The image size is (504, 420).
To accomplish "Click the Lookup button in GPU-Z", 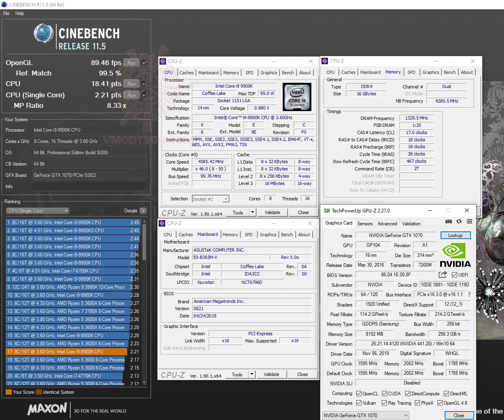I will click(x=456, y=235).
